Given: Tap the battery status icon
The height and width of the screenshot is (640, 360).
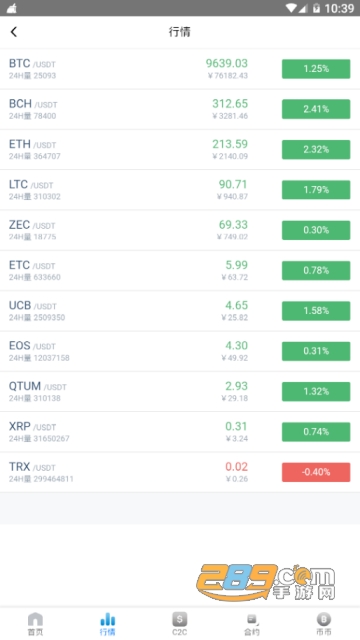Looking at the screenshot, I should point(316,8).
